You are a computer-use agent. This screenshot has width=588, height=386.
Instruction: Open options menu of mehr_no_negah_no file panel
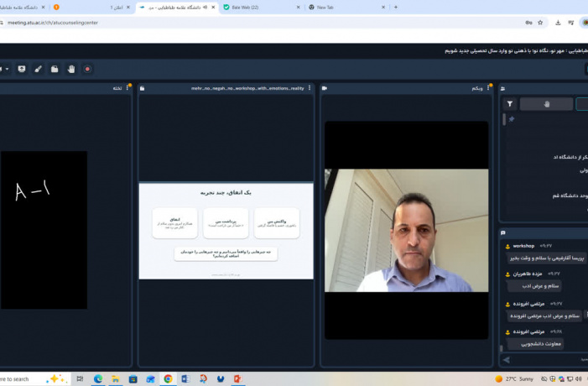tap(310, 88)
